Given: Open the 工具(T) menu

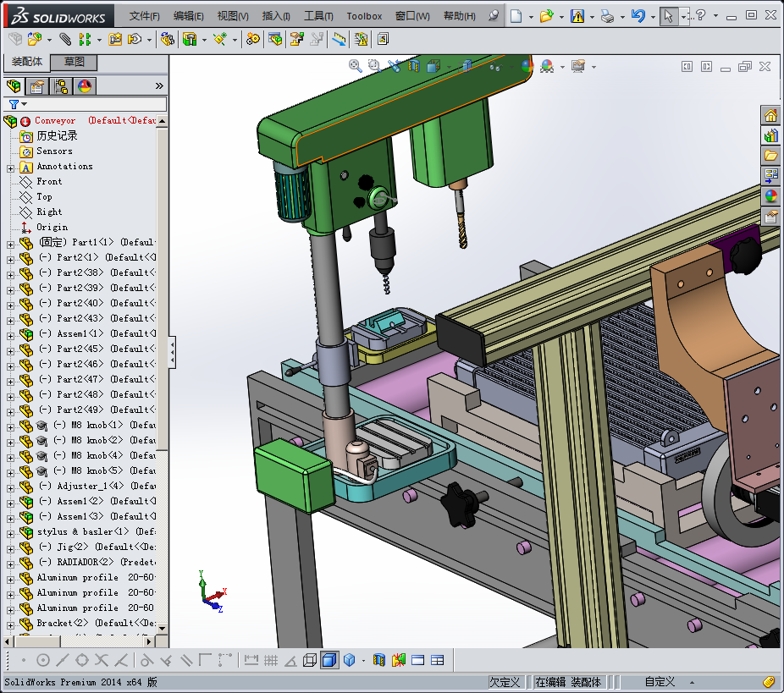Looking at the screenshot, I should coord(318,16).
